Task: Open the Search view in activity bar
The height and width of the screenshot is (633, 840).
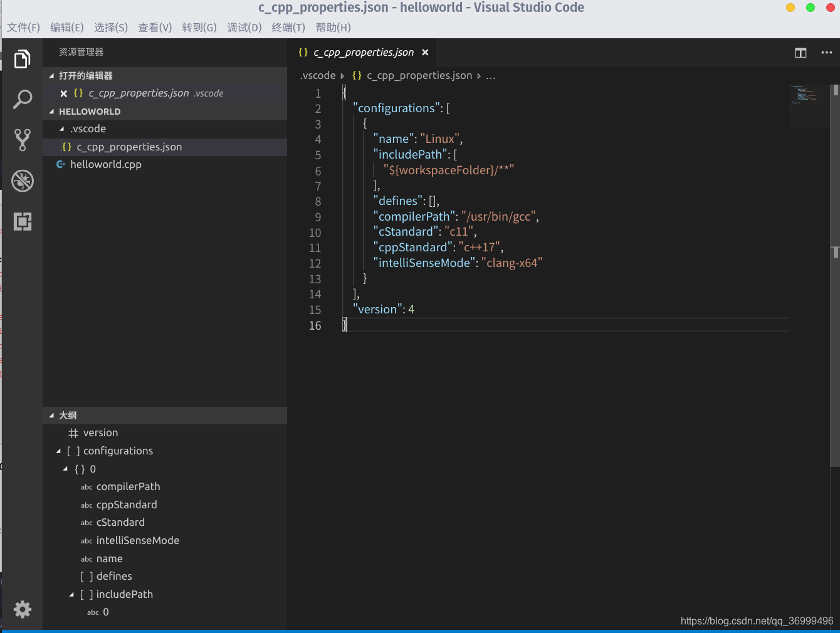Action: [22, 99]
